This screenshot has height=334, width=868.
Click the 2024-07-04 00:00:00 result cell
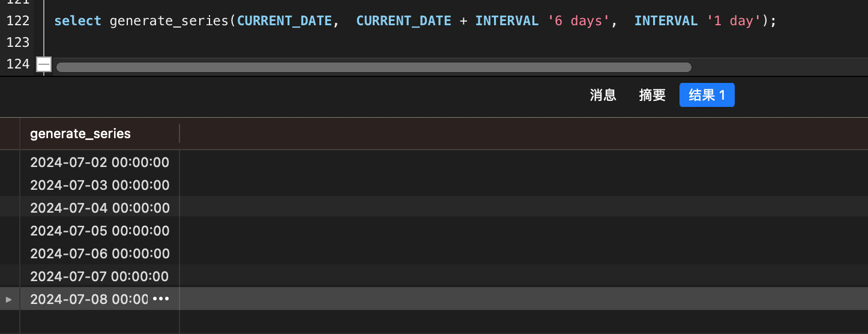(100, 208)
